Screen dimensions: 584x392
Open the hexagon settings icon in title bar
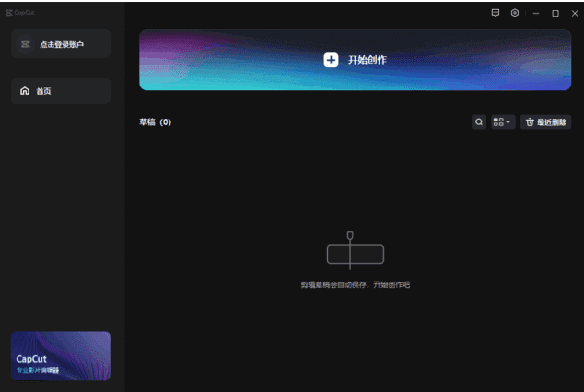(515, 13)
